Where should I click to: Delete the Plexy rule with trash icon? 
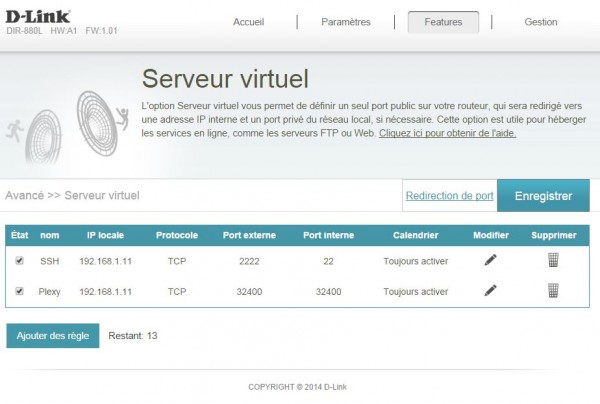553,291
